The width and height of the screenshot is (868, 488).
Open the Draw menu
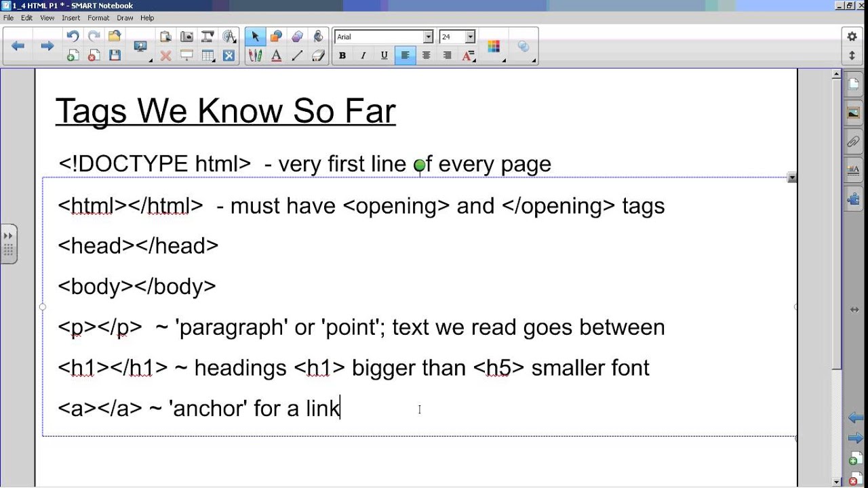[125, 18]
